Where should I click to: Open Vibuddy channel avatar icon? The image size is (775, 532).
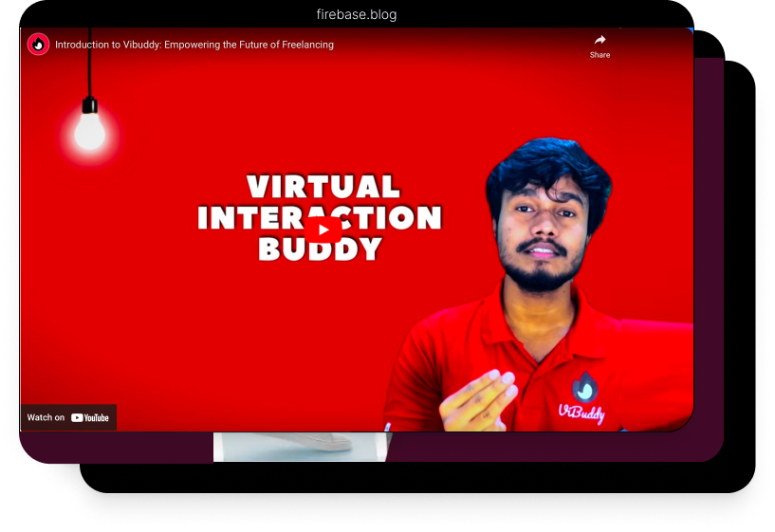38,45
